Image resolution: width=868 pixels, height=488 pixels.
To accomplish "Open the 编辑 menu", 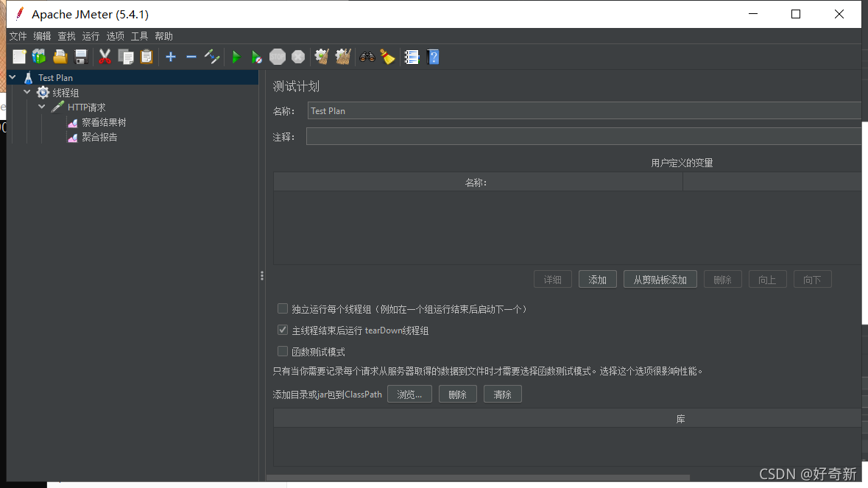I will coord(42,36).
